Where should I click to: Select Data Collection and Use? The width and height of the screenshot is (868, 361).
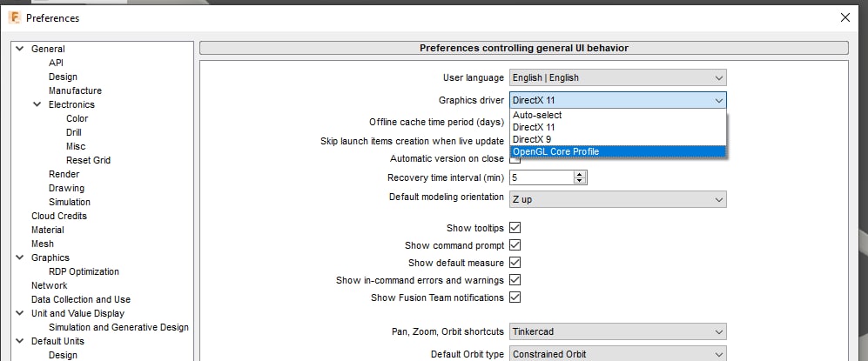tap(81, 299)
